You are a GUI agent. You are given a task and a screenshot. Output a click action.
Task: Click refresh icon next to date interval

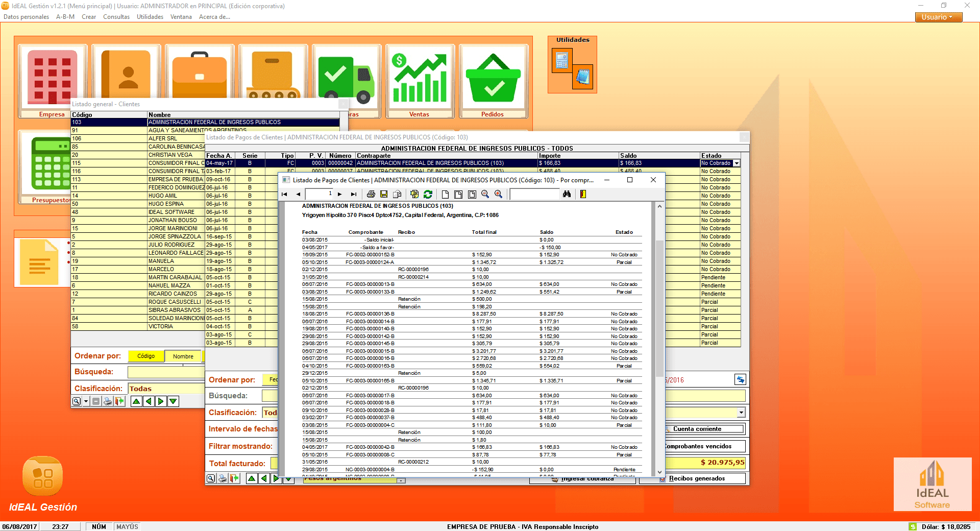[740, 379]
